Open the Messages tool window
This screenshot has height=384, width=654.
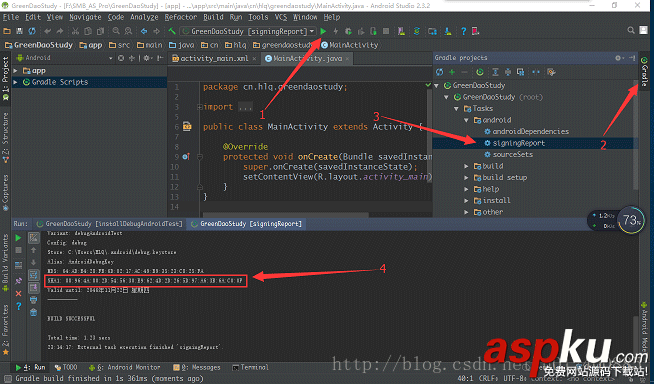pos(197,367)
